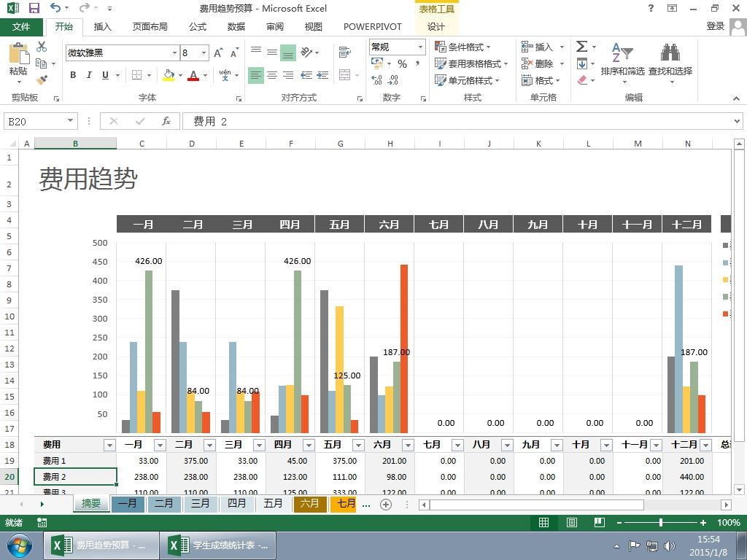Toggle Underline formatting

105,75
